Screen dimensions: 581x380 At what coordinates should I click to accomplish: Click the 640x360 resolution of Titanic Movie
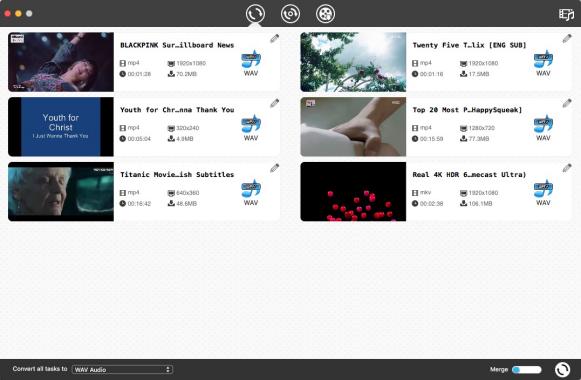pos(187,193)
